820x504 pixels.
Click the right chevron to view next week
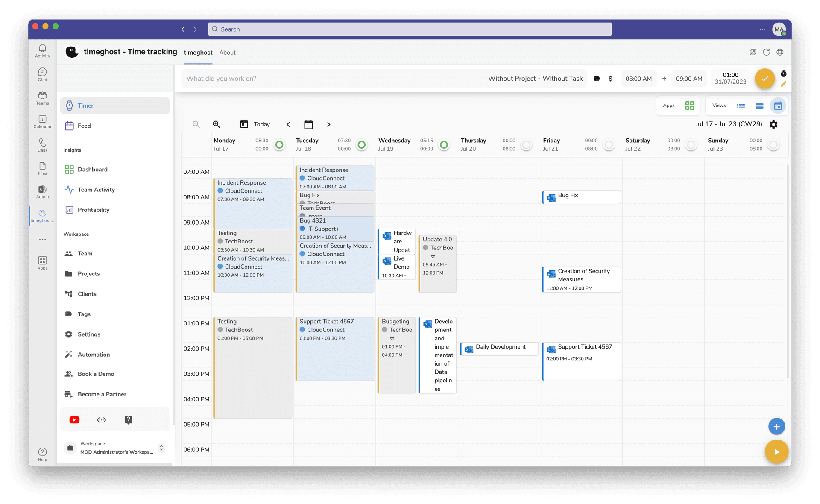click(328, 124)
